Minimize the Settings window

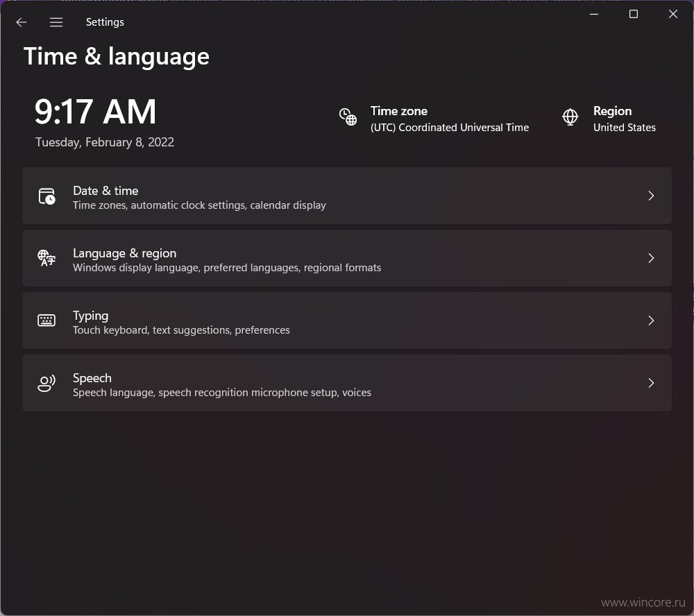[594, 14]
